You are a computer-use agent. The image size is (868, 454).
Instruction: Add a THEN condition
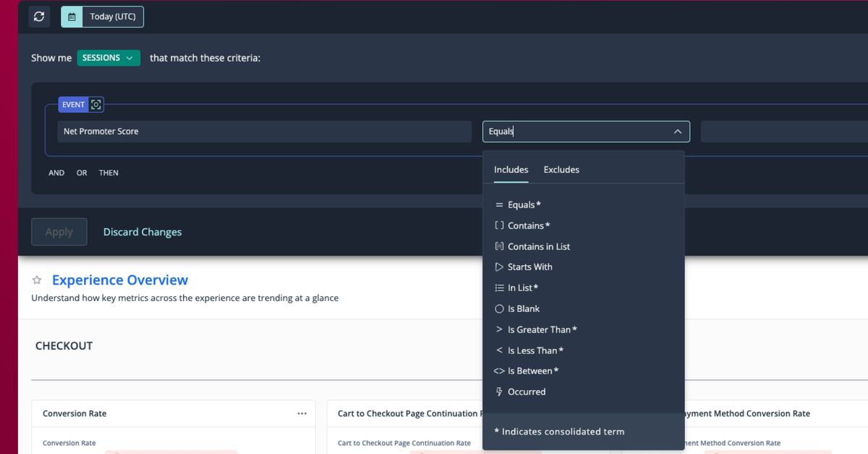109,173
